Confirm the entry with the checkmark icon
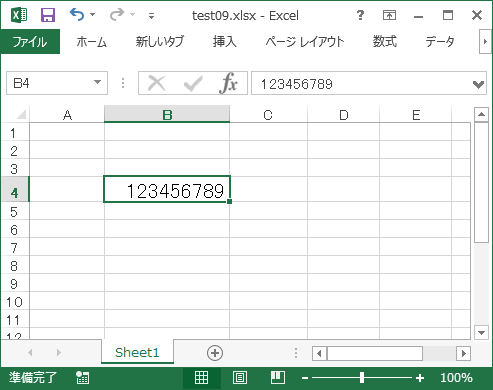The image size is (493, 390). click(193, 83)
